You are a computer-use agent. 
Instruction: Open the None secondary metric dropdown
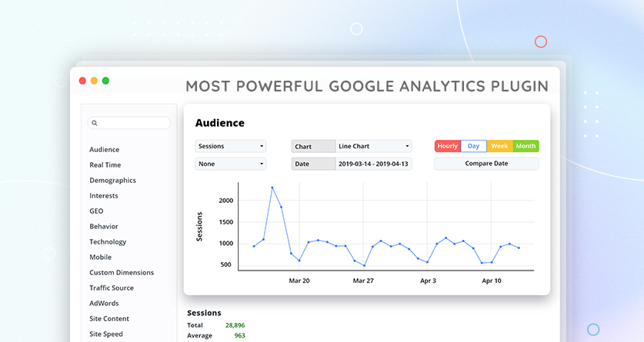coord(231,164)
